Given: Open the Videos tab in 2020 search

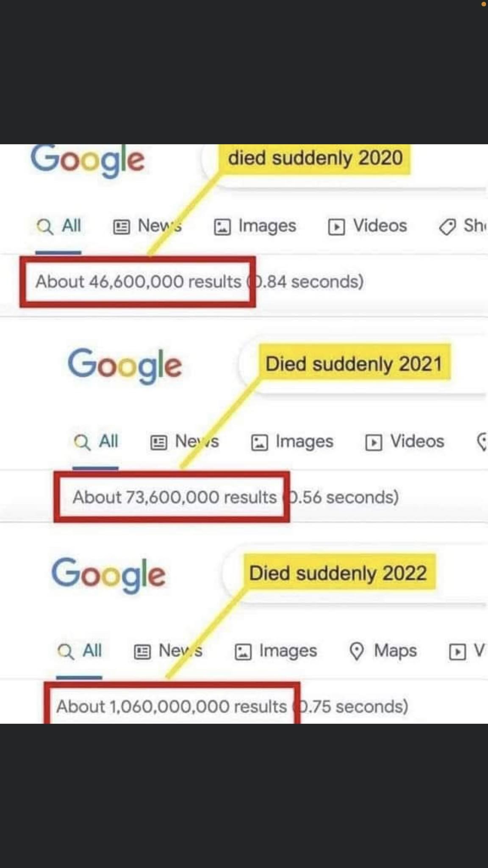Looking at the screenshot, I should [x=380, y=226].
